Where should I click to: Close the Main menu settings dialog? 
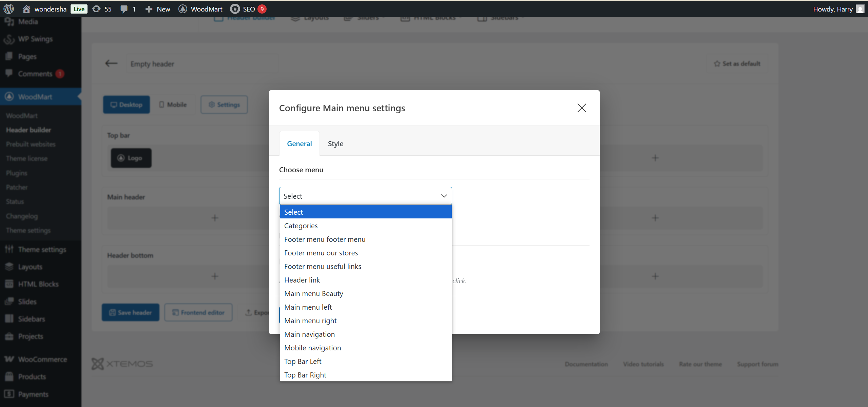582,108
